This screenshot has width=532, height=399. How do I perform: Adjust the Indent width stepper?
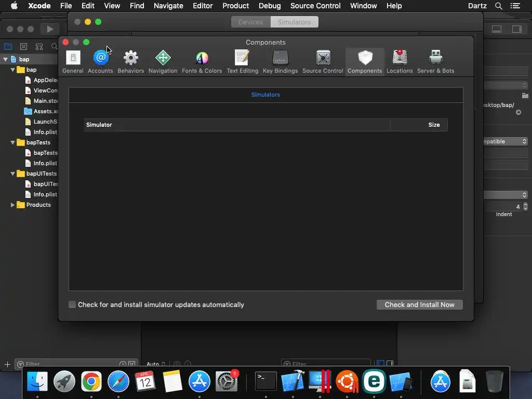click(525, 207)
